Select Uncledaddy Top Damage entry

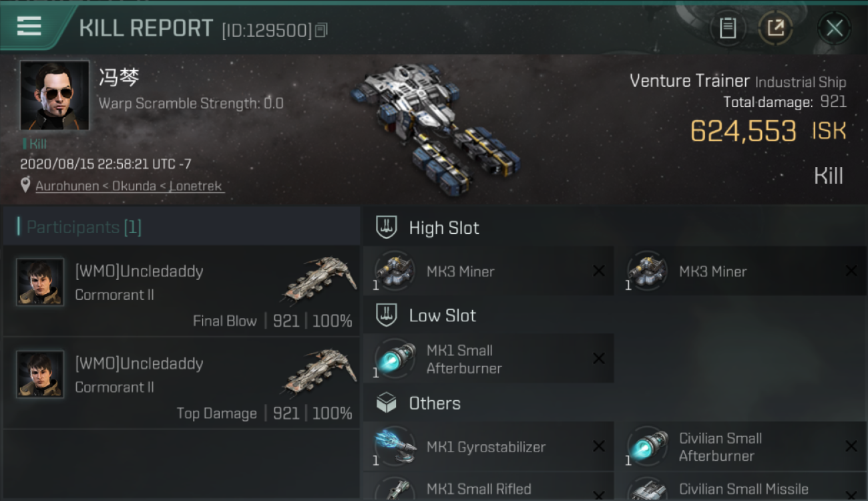182,383
